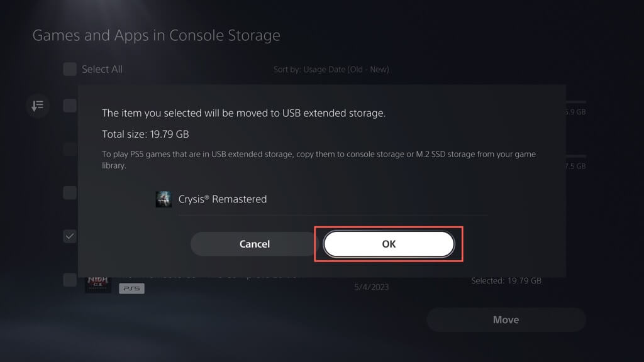Open the Sort by Usage Date option

(331, 69)
